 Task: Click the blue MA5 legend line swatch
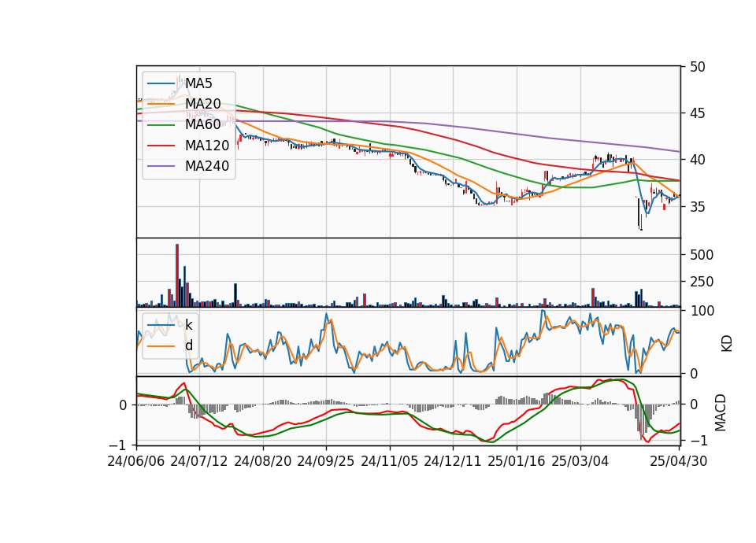(161, 83)
